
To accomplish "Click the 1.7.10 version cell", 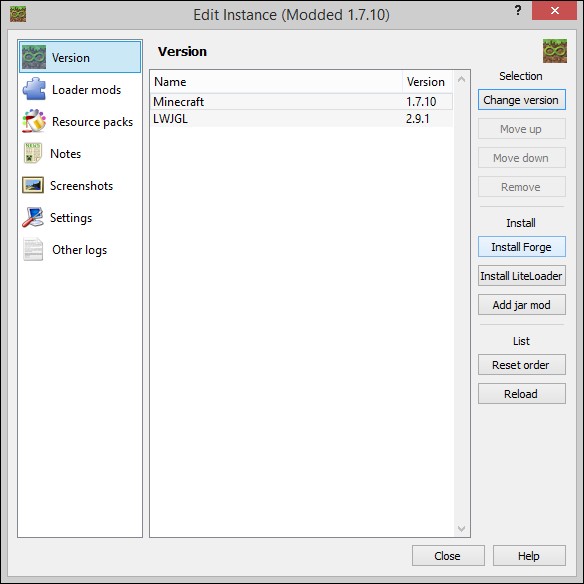I will click(x=421, y=101).
